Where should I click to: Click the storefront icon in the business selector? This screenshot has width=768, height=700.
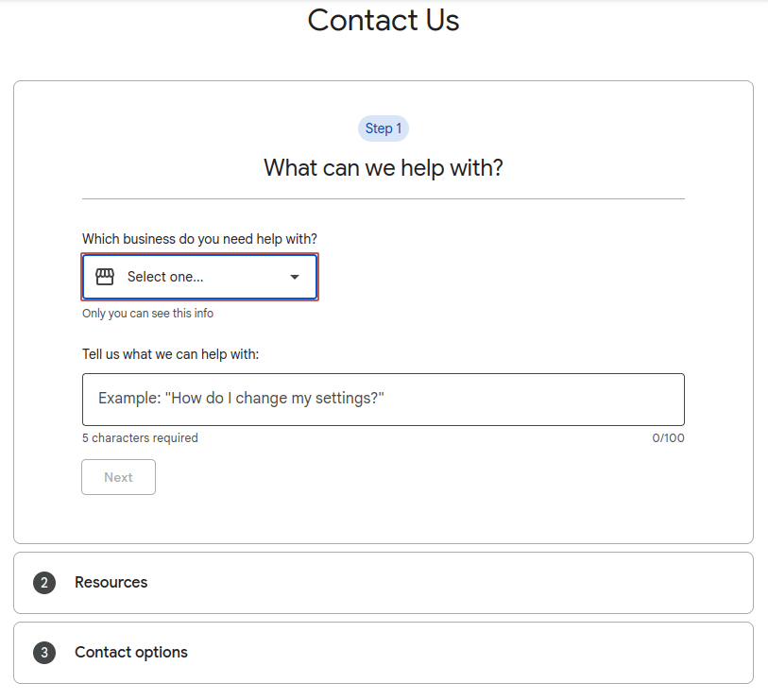click(104, 276)
